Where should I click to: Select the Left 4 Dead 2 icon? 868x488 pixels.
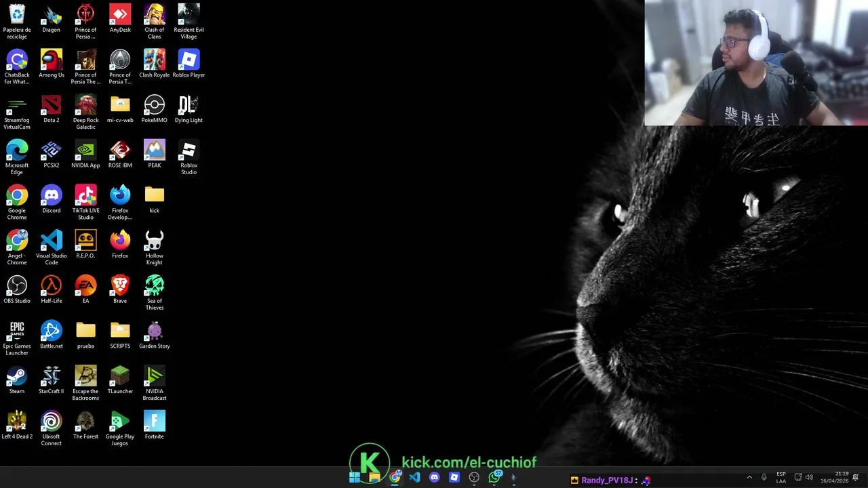click(17, 425)
